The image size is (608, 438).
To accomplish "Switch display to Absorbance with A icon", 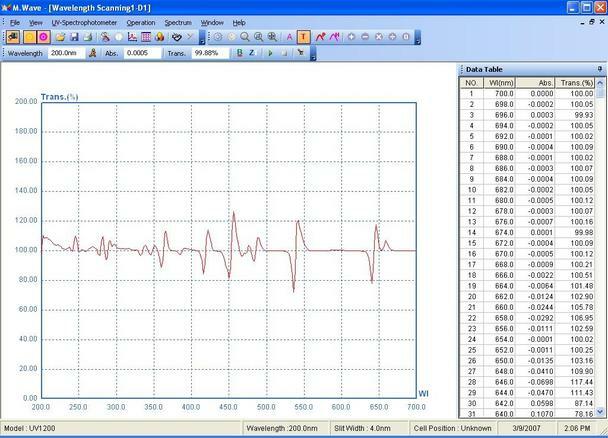I will point(289,37).
